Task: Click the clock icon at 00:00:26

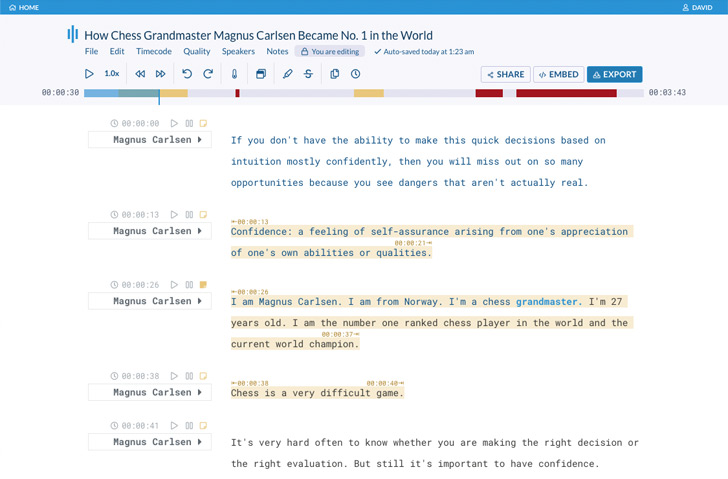Action: [x=114, y=285]
